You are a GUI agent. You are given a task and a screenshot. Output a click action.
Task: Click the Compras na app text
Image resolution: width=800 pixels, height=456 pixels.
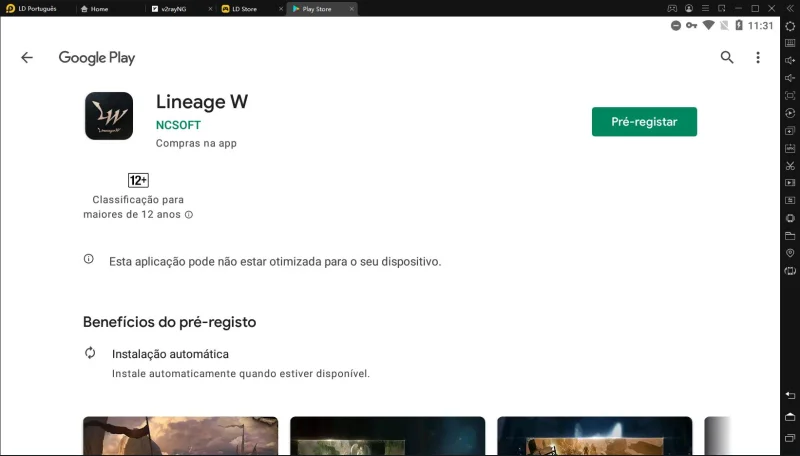[196, 143]
